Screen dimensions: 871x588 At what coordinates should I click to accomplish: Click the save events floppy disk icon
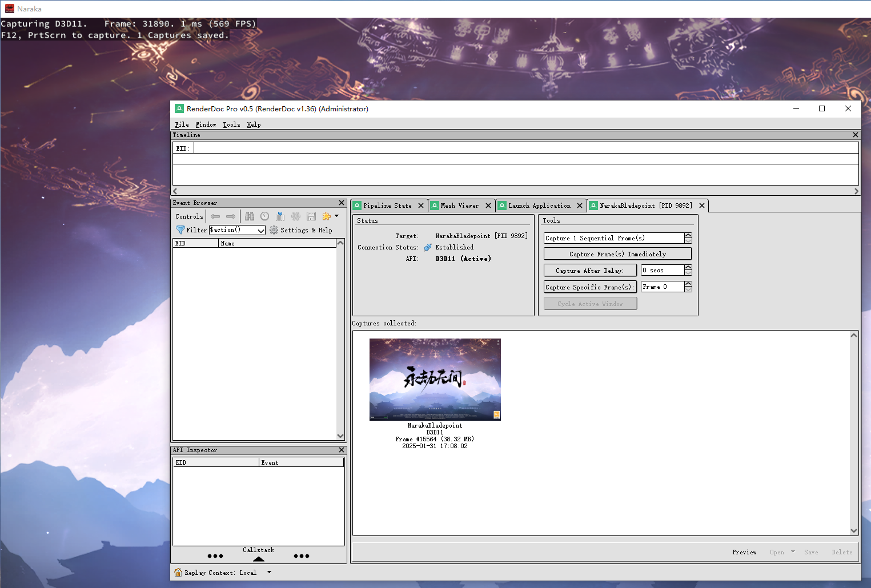(311, 216)
